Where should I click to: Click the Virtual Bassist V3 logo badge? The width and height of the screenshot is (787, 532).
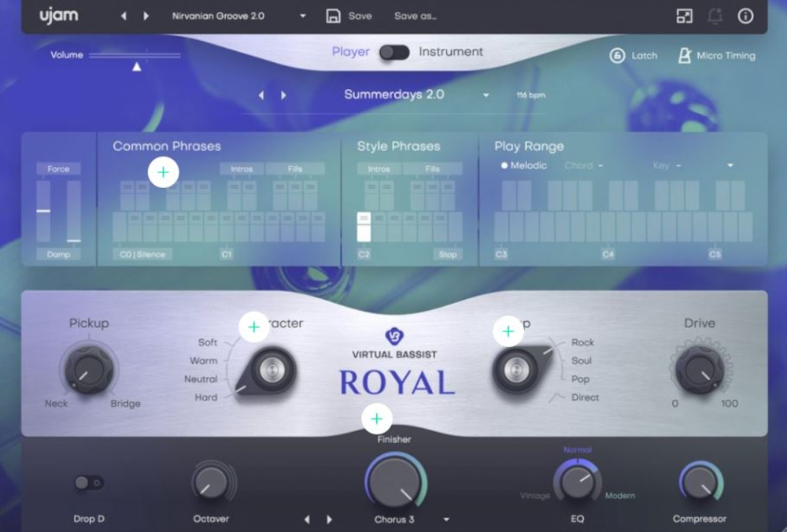tap(394, 336)
